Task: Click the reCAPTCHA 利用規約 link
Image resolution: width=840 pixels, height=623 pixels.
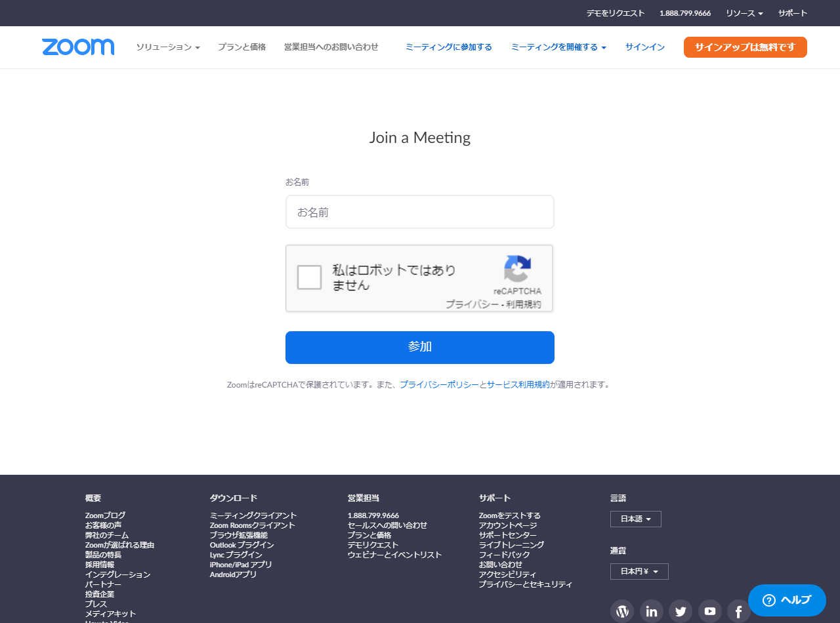Action: pyautogui.click(x=524, y=304)
